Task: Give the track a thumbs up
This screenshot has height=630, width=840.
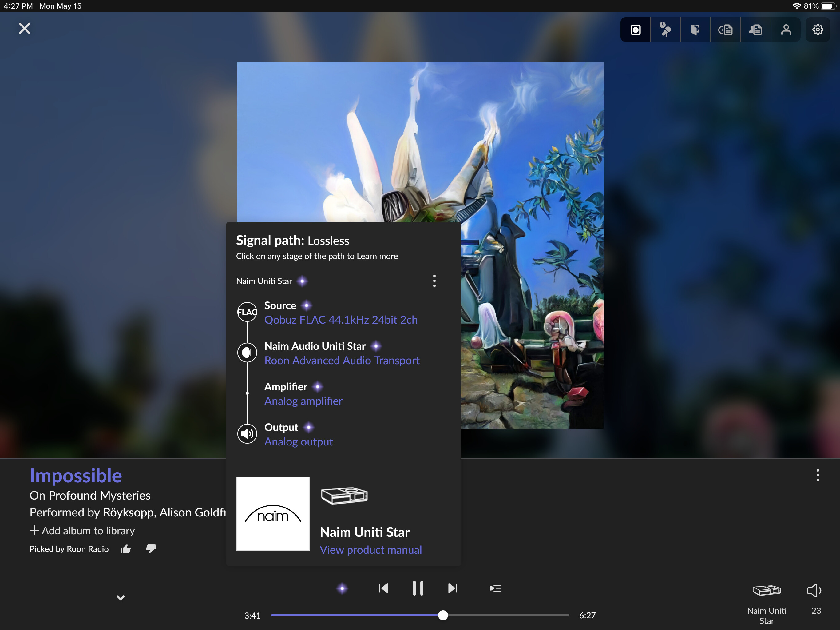Action: (126, 549)
